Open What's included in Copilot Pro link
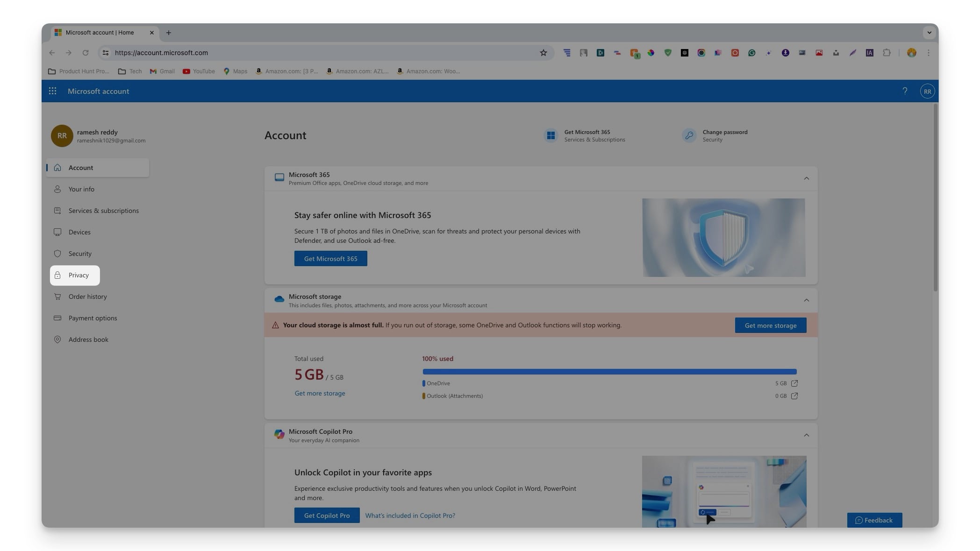Screen dimensions: 980x551 tap(410, 516)
